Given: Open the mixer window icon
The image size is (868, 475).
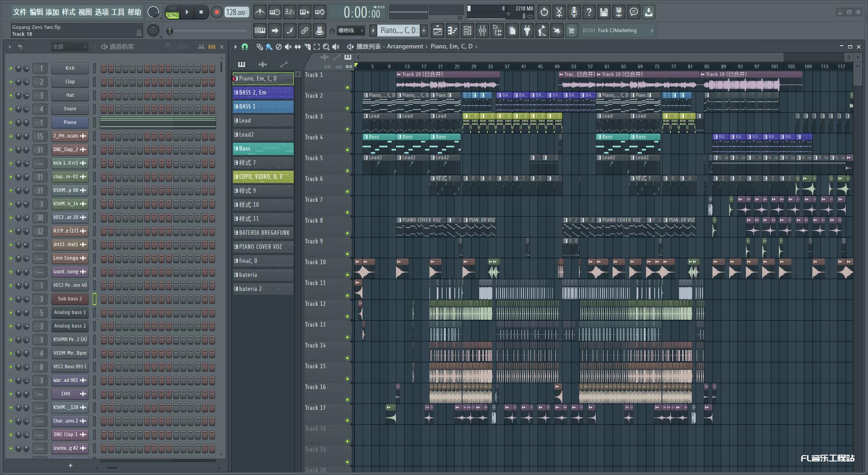Looking at the screenshot, I should pyautogui.click(x=482, y=31).
